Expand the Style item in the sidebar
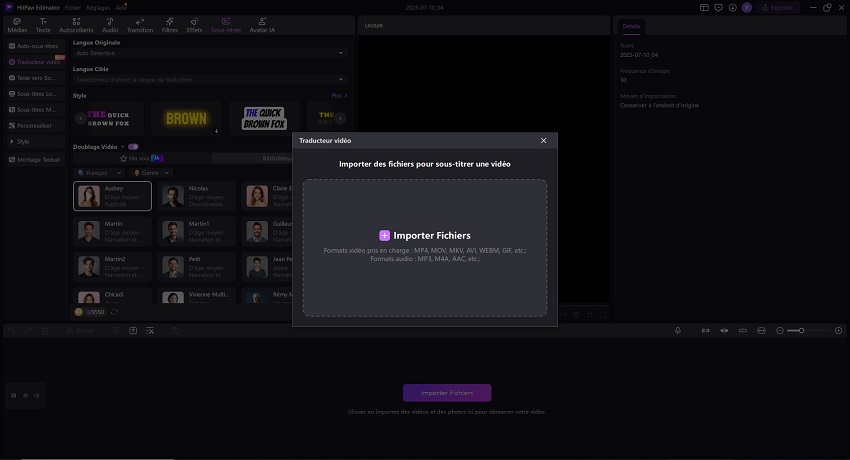This screenshot has height=460, width=850. click(x=34, y=142)
